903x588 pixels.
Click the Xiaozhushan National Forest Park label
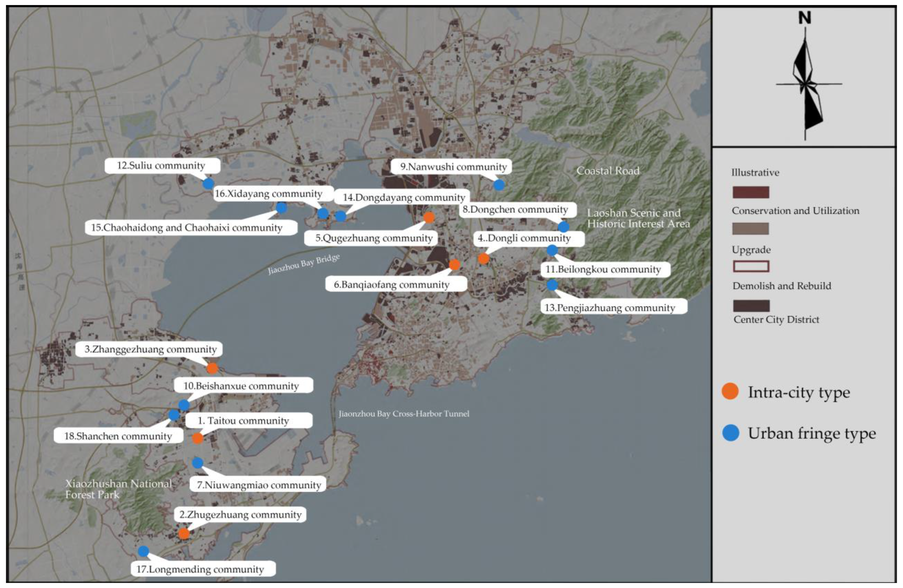point(118,489)
